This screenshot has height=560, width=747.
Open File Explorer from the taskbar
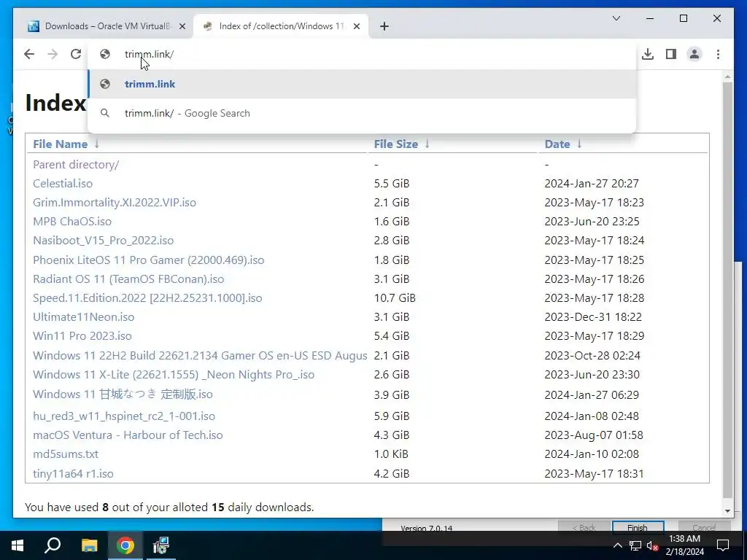pos(89,545)
